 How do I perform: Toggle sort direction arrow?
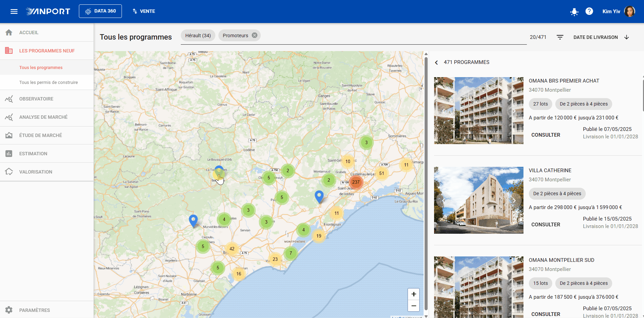[626, 37]
